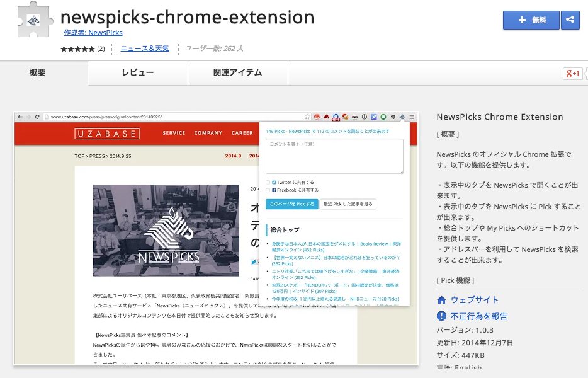Screen dimensions: 588x378
Task: Open the ニュース&天気 category link
Action: pyautogui.click(x=145, y=49)
